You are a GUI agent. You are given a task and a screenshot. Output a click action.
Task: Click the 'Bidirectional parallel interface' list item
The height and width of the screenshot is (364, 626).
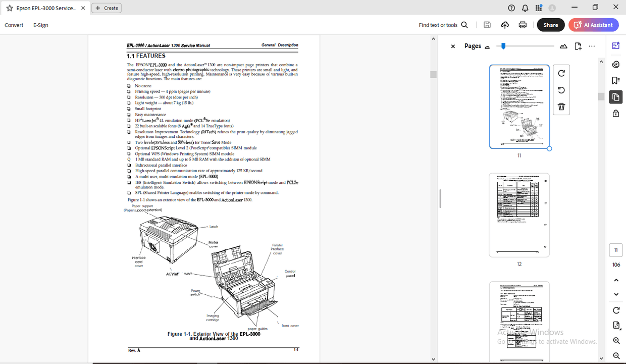tap(161, 165)
